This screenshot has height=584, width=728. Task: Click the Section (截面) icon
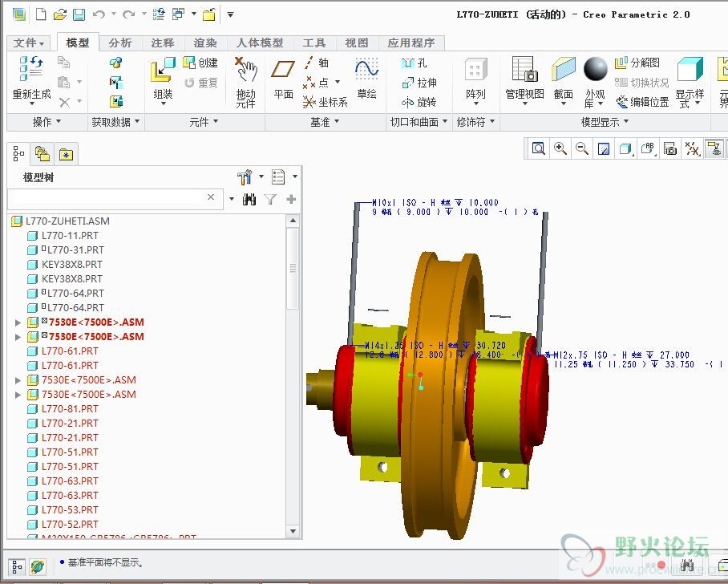tap(563, 70)
